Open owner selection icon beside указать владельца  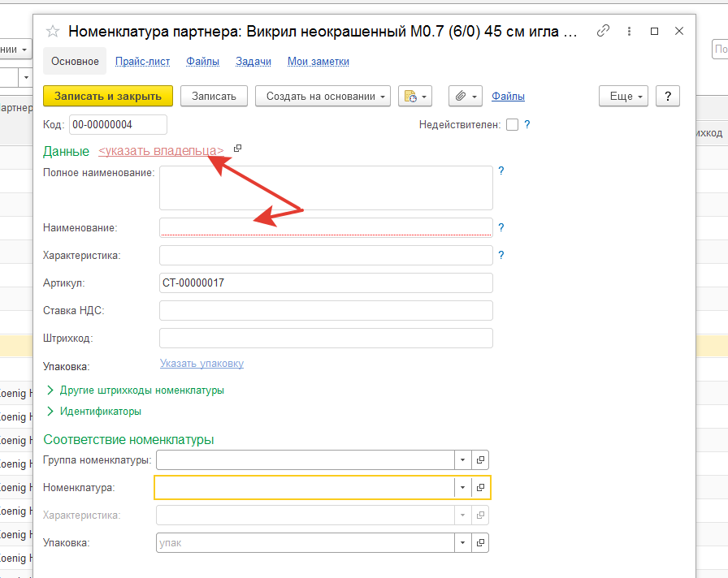237,149
